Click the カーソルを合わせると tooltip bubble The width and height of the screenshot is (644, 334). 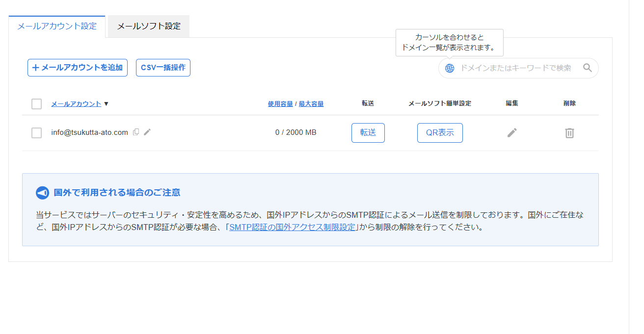(x=450, y=43)
